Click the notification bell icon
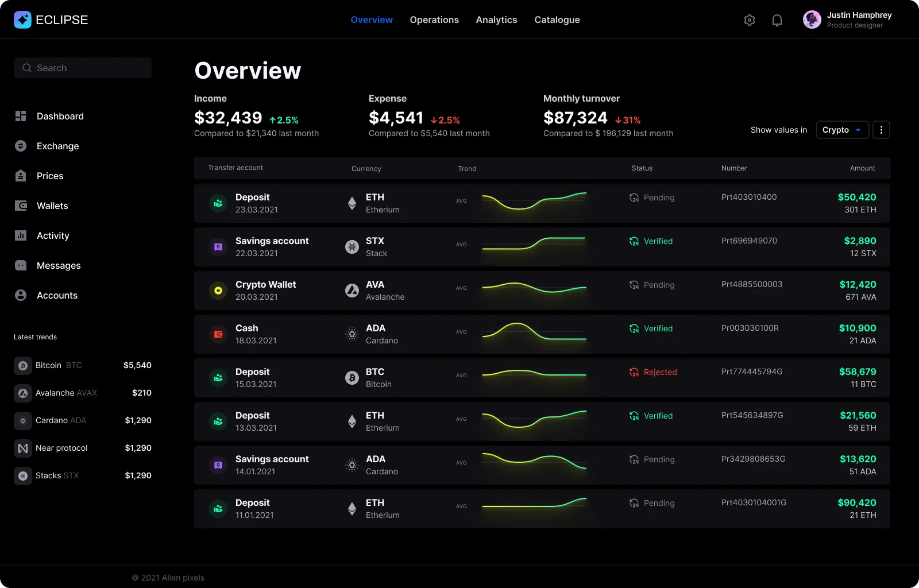This screenshot has height=588, width=919. coord(777,20)
